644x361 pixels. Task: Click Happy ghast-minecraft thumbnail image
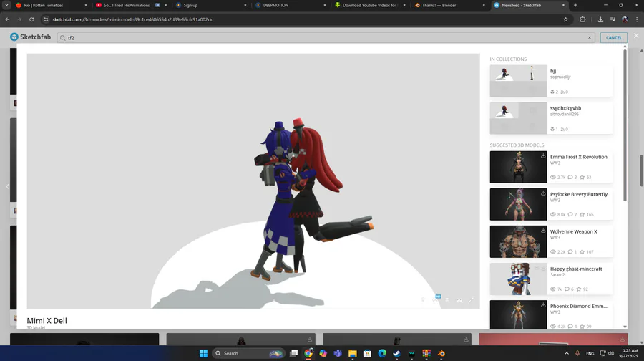point(518,279)
